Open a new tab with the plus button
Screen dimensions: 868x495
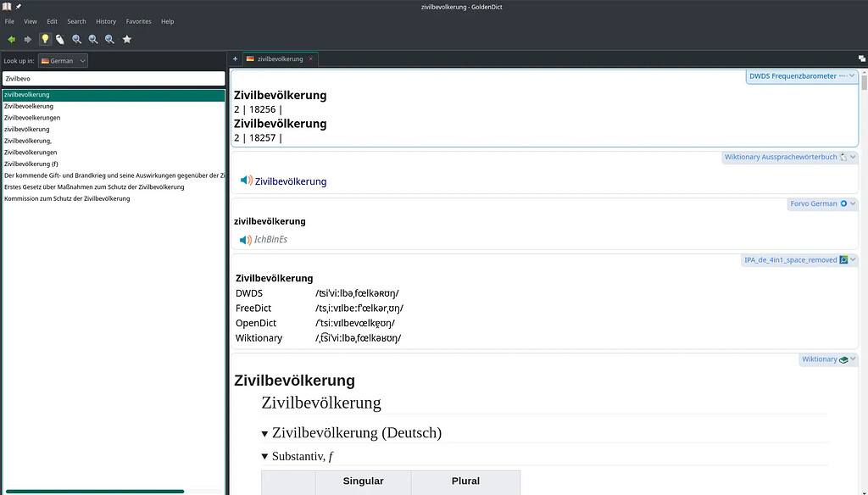tap(235, 58)
